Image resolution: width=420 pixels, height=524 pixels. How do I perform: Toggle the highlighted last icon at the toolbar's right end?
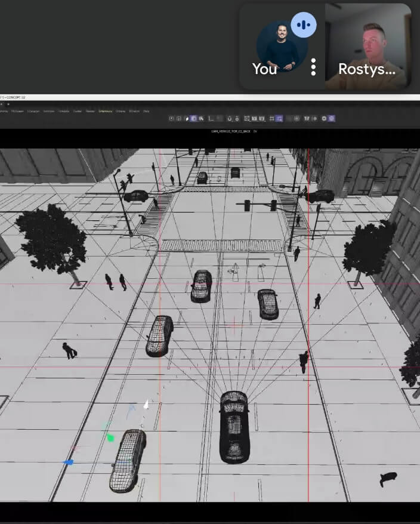[x=332, y=119]
